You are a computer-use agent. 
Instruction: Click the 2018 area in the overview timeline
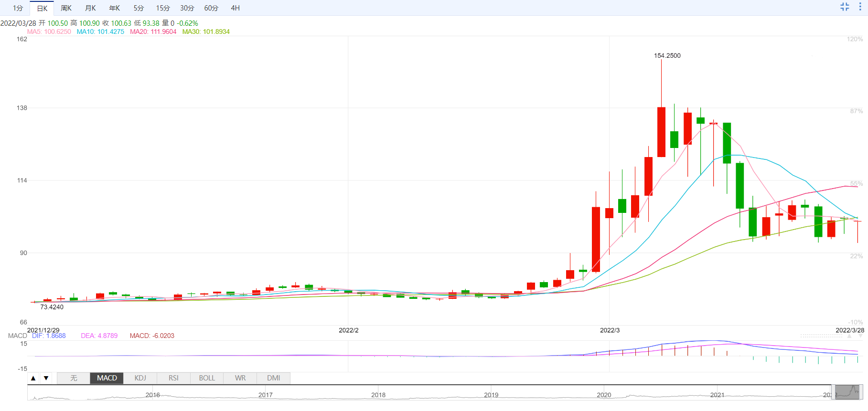378,395
